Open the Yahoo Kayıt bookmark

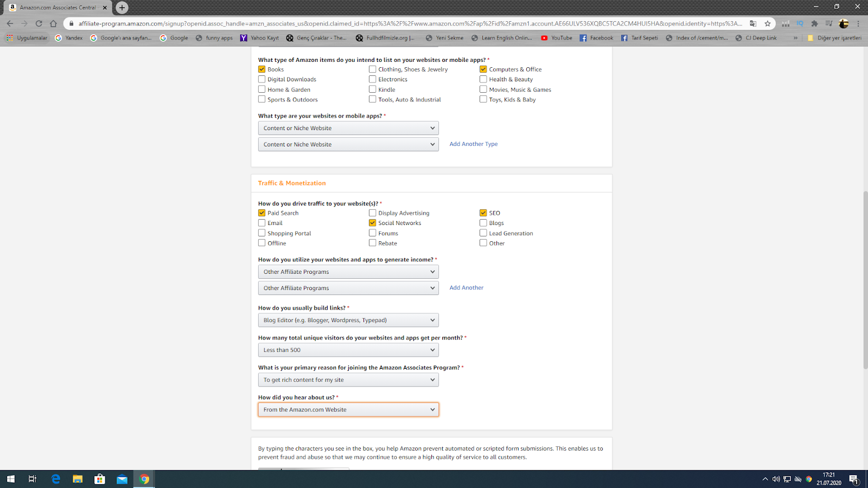pos(259,38)
